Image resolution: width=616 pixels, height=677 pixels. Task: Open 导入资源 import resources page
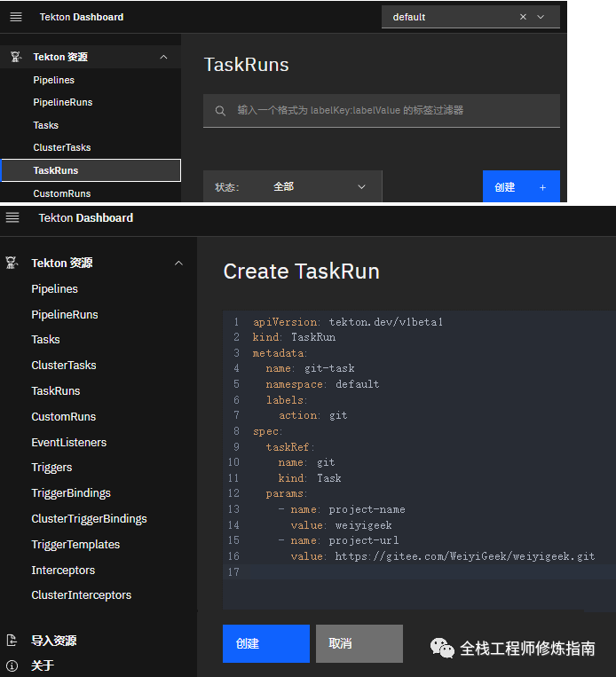(53, 641)
